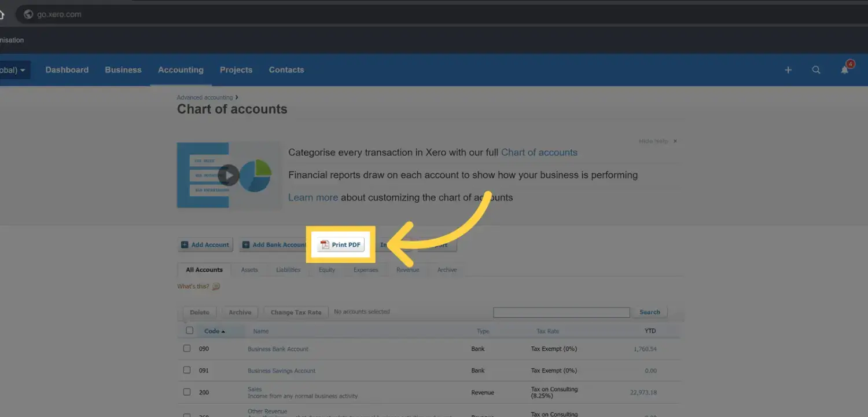Open the Contacts menu

click(286, 70)
